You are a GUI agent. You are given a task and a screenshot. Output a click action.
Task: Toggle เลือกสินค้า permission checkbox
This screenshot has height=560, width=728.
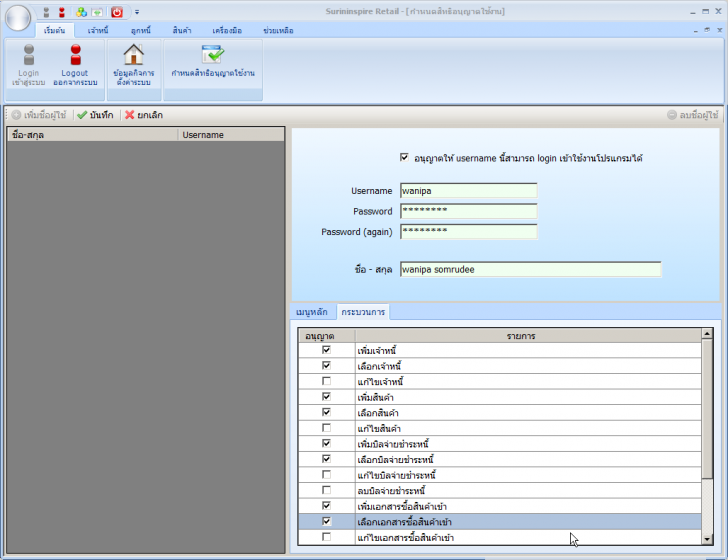click(326, 412)
